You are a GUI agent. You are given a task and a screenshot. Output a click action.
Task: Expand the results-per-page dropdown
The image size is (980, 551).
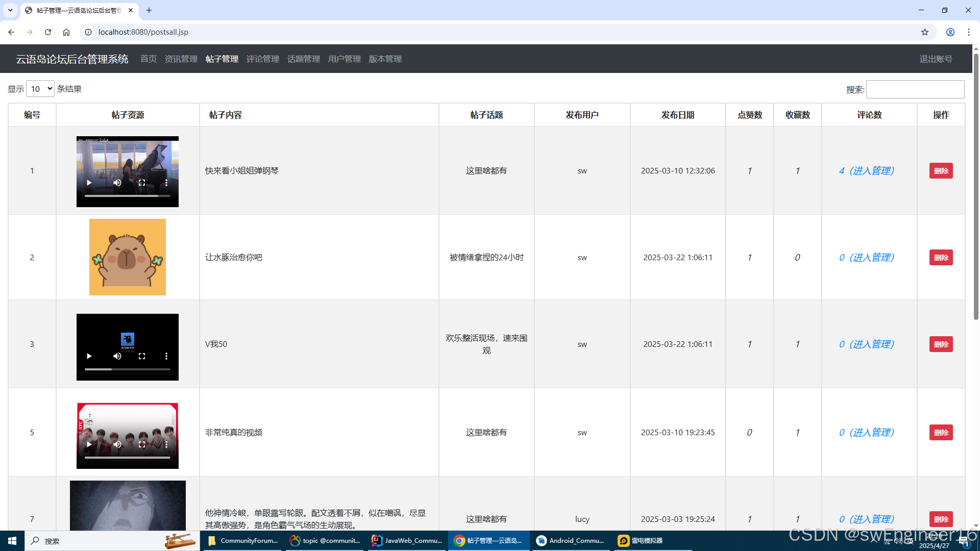coord(40,89)
